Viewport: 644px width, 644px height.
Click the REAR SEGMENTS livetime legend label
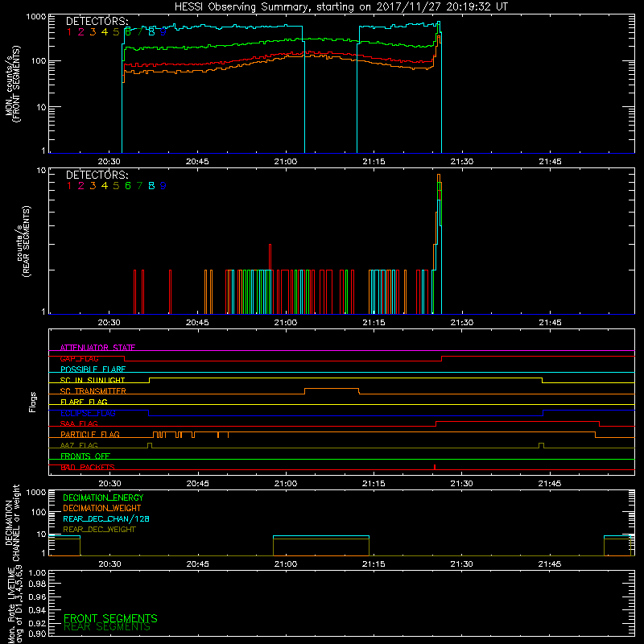[107, 627]
